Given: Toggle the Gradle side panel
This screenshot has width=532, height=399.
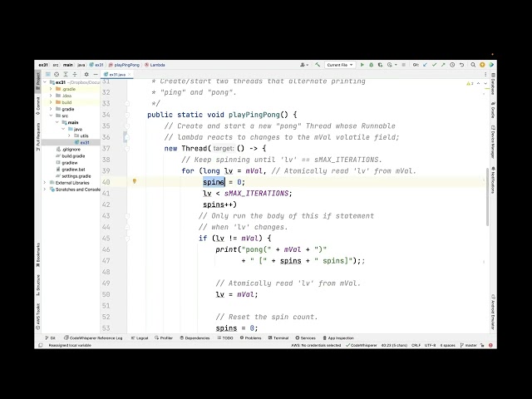Looking at the screenshot, I should [493, 110].
